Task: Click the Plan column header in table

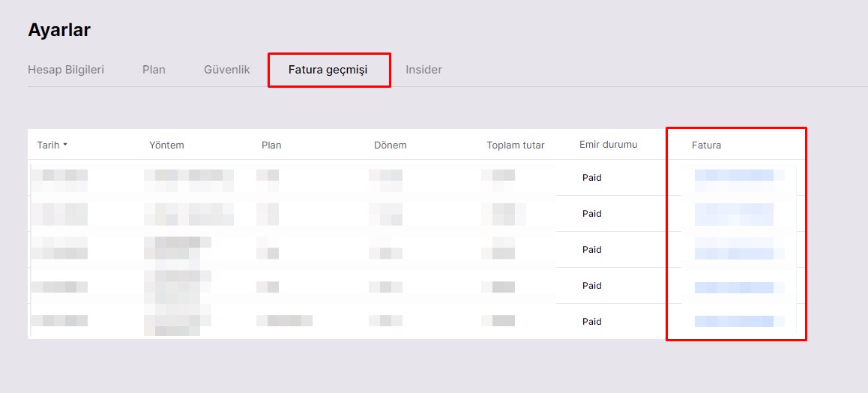Action: pos(271,145)
